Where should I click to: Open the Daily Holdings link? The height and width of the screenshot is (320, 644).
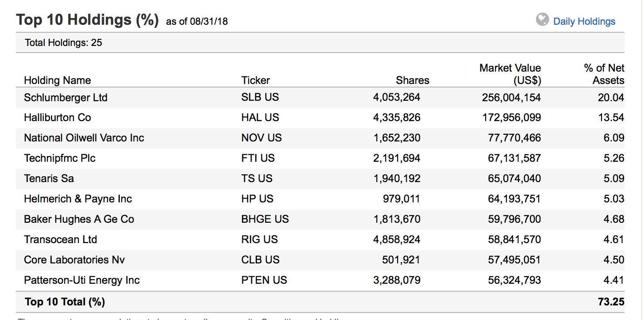tap(583, 20)
